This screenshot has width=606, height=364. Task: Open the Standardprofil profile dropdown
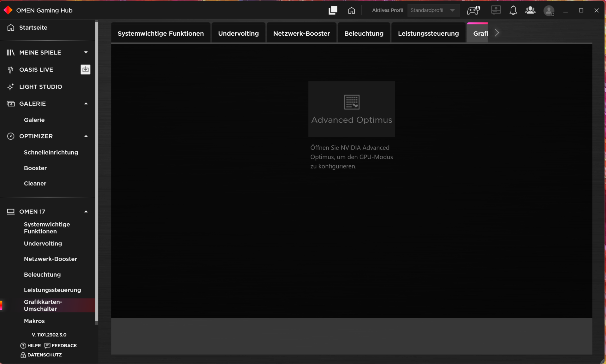click(433, 10)
